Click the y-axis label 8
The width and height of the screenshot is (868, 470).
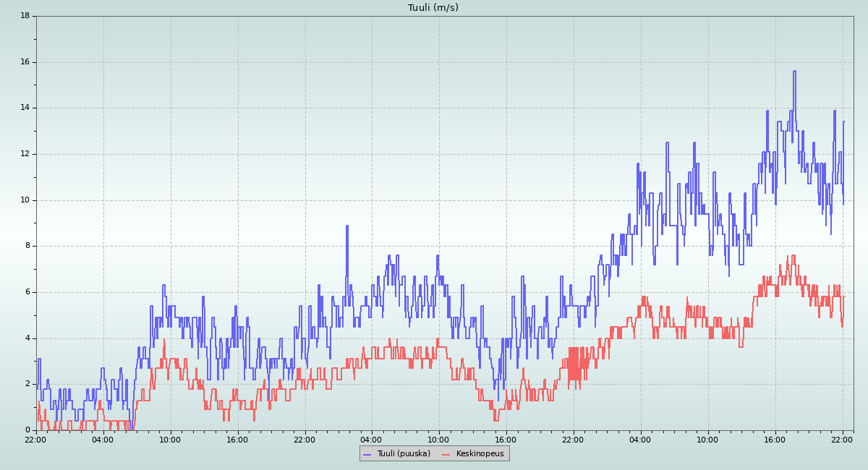click(27, 246)
